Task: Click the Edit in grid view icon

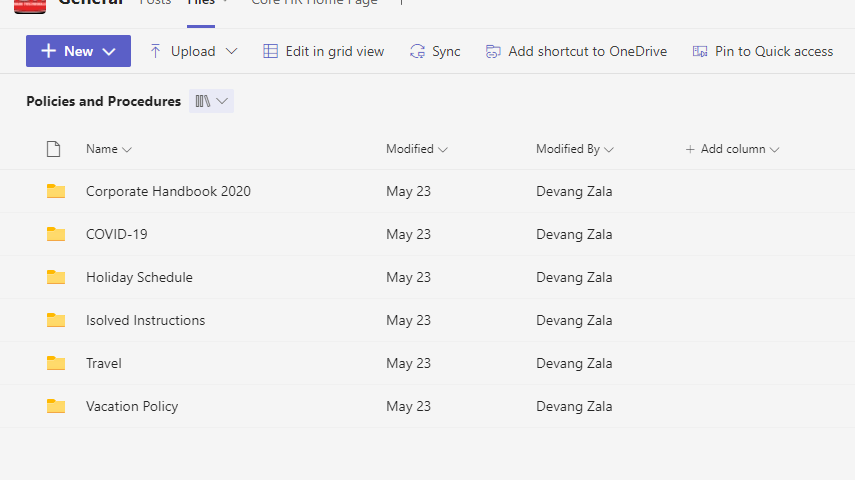Action: (x=270, y=51)
